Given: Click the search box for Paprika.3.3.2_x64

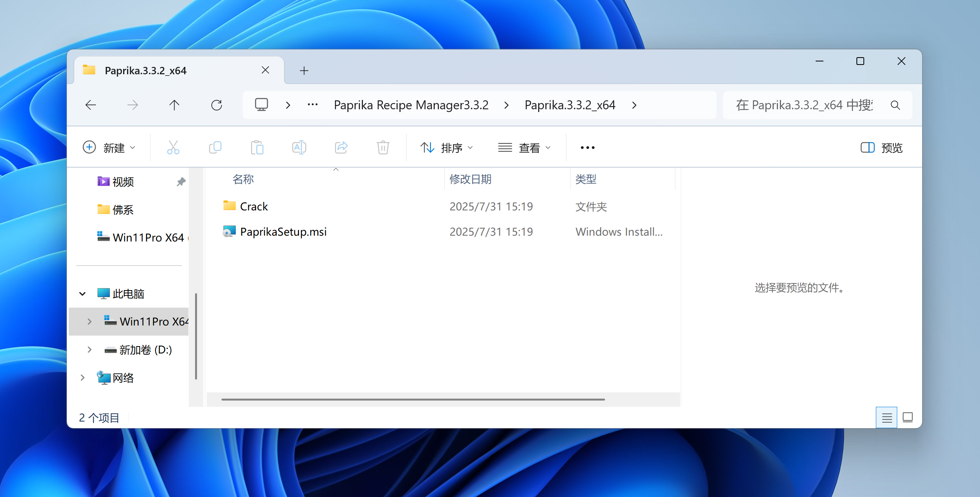Looking at the screenshot, I should 804,105.
